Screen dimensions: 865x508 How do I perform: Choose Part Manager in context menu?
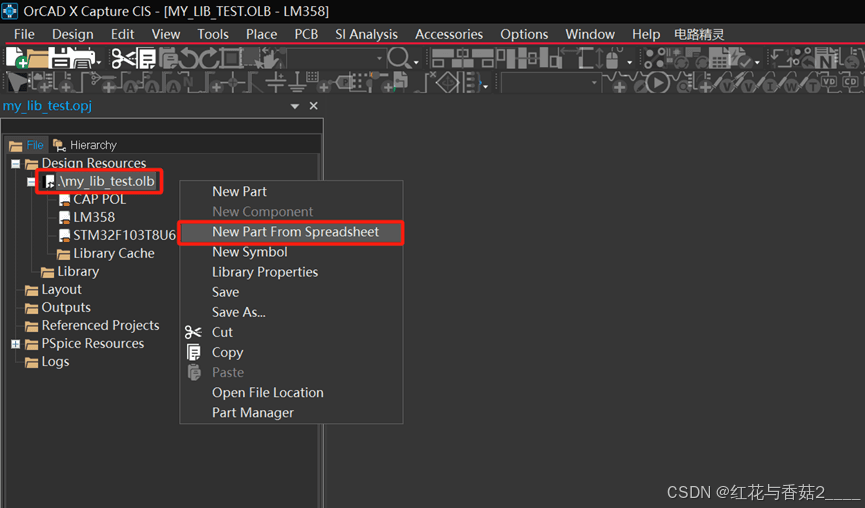[x=291, y=413]
